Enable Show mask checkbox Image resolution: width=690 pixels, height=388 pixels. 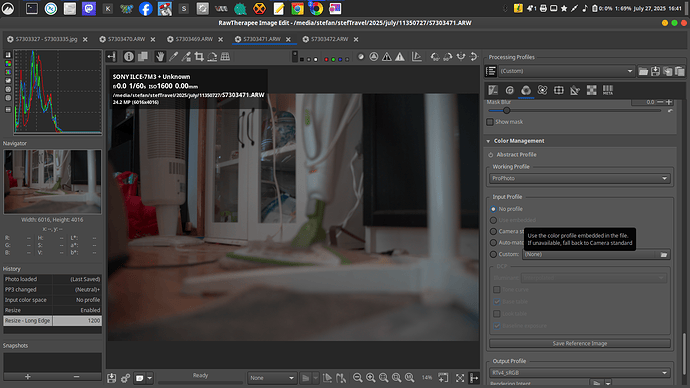tap(490, 122)
